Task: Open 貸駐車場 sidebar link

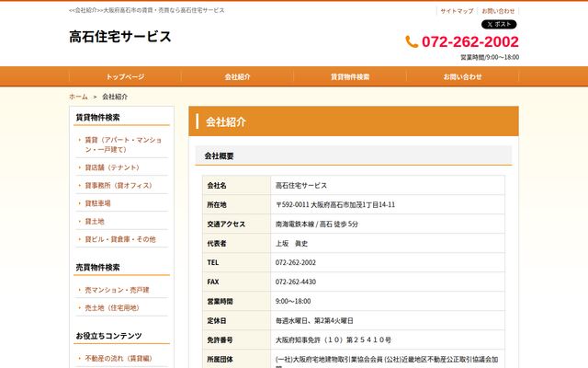Action: (97, 203)
